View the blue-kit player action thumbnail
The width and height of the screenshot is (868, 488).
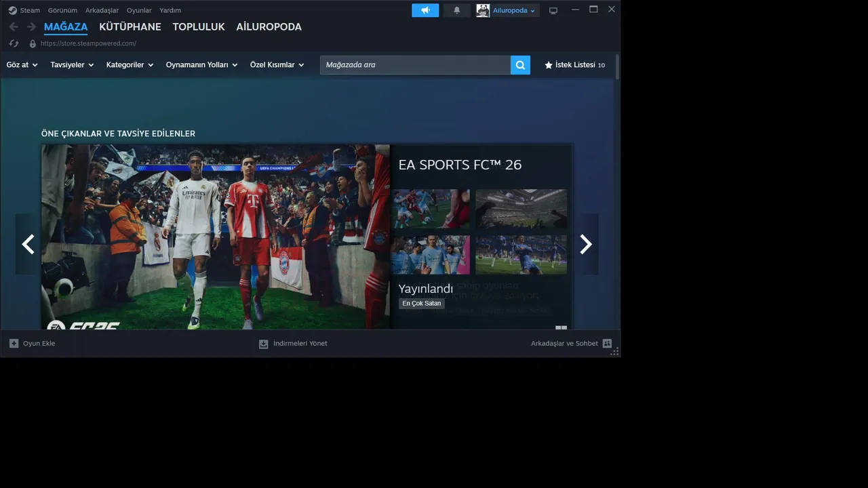click(x=521, y=255)
